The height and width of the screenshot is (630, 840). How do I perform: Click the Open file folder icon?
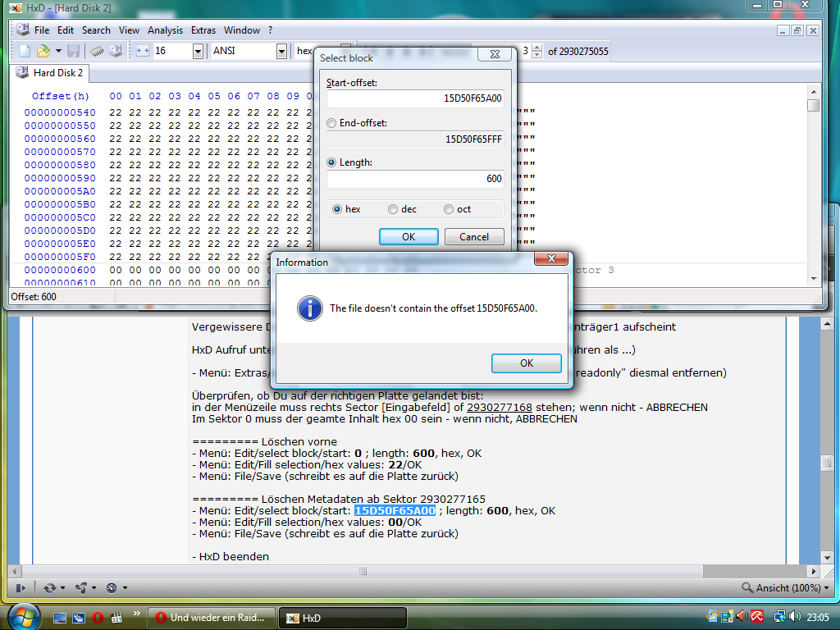click(43, 51)
